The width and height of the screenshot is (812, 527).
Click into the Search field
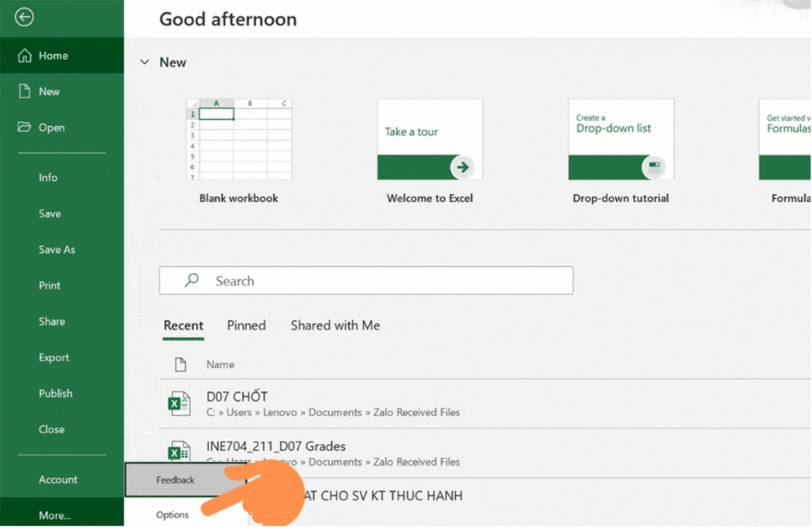point(366,280)
